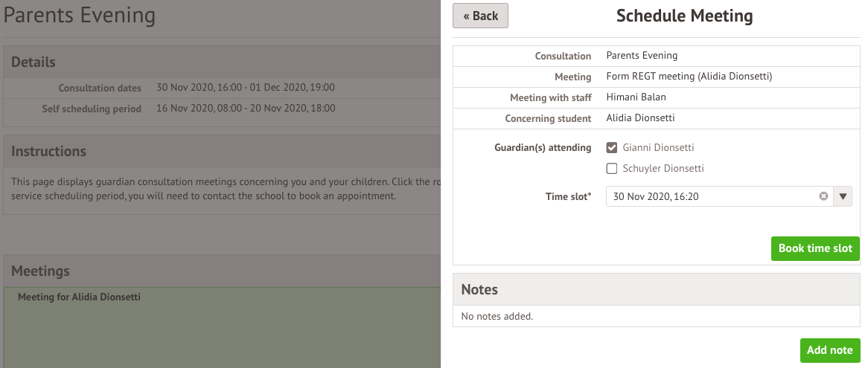Viewport: 868px width, 368px height.
Task: Click the Time slot field showing 16:20
Action: tap(711, 196)
